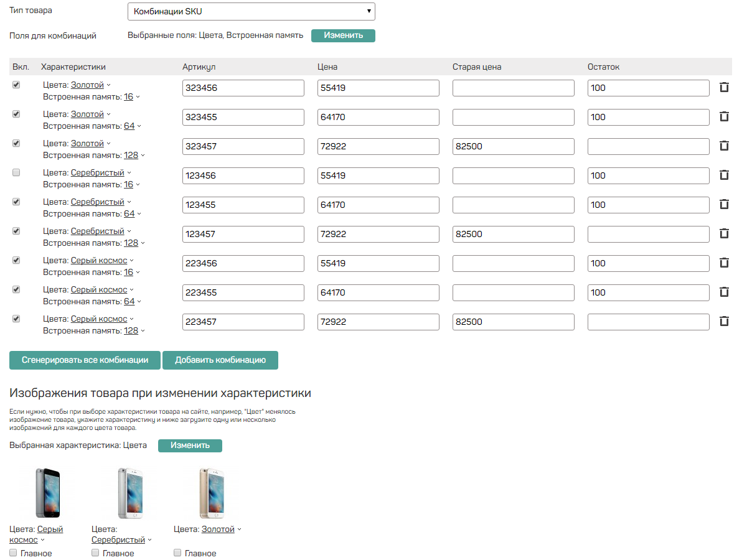Delete the row with article 223457
Viewport: 747px width, 560px height.
click(x=724, y=322)
